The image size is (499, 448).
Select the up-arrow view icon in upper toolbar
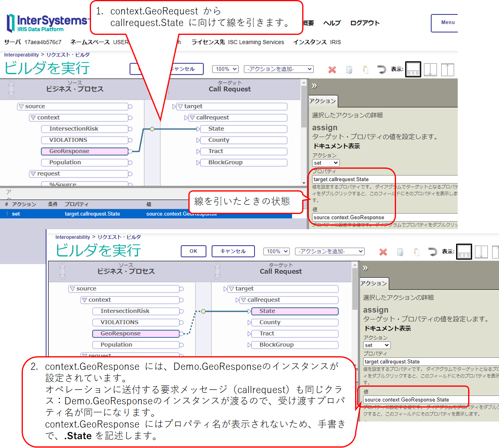coord(447,69)
